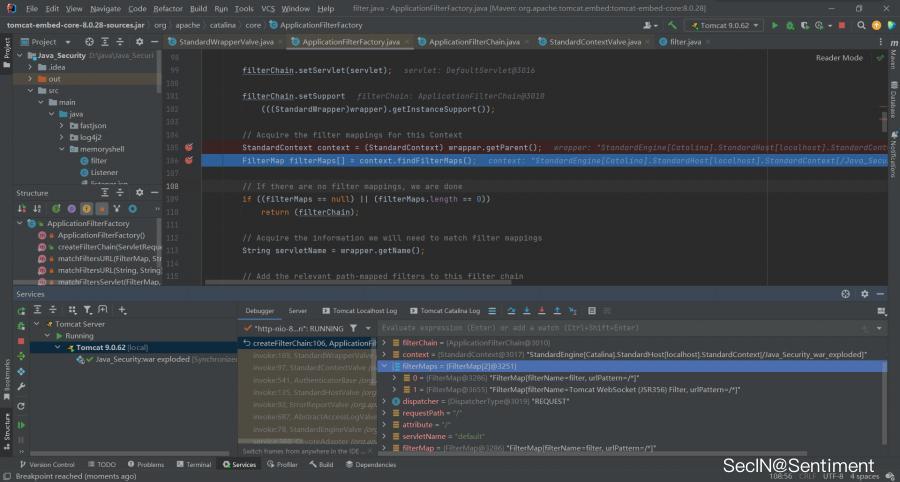Click the wrench settings icon in Services sidebar
This screenshot has height=482, width=900.
pos(21,387)
